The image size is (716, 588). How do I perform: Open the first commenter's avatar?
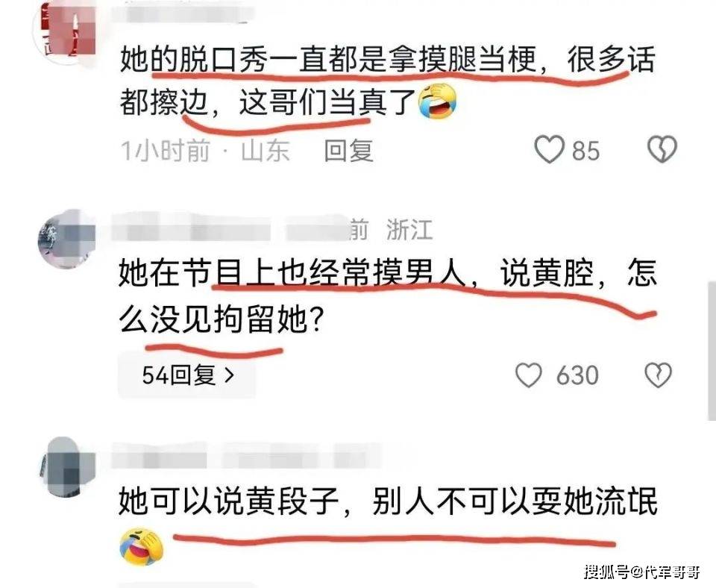[68, 31]
